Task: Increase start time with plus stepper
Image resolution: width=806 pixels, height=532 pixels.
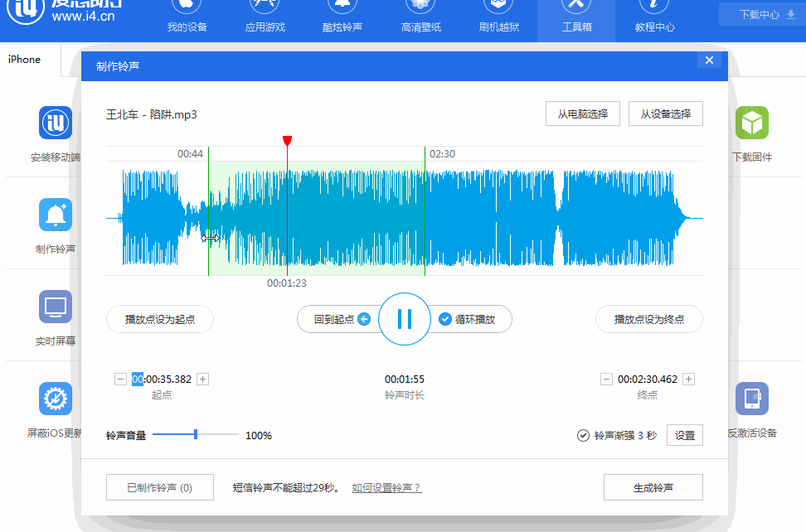Action: (x=203, y=379)
